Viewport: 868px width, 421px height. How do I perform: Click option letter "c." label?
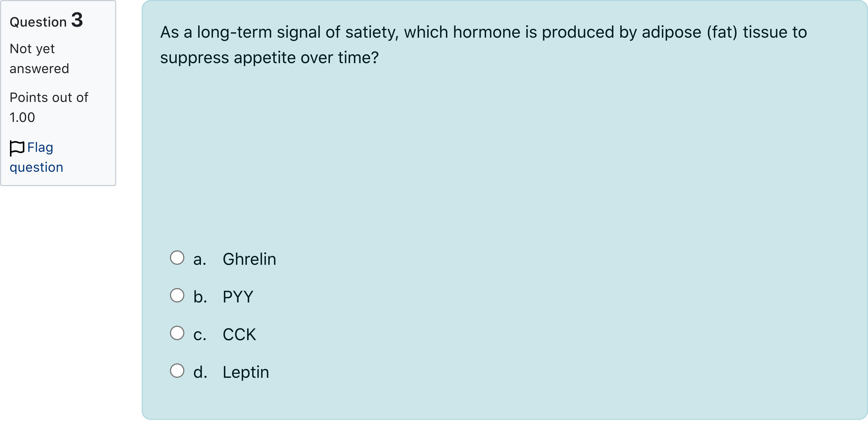click(200, 335)
